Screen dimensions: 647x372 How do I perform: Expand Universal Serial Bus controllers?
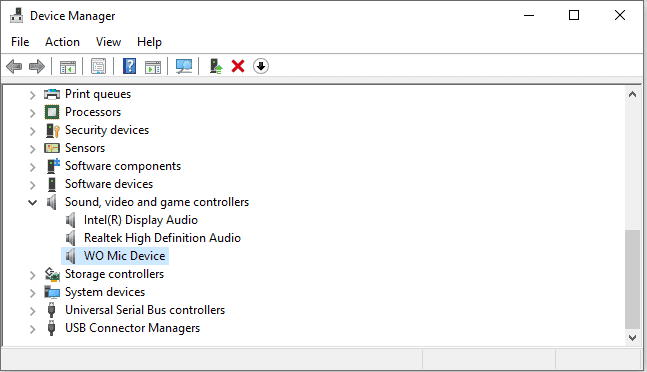click(x=33, y=311)
